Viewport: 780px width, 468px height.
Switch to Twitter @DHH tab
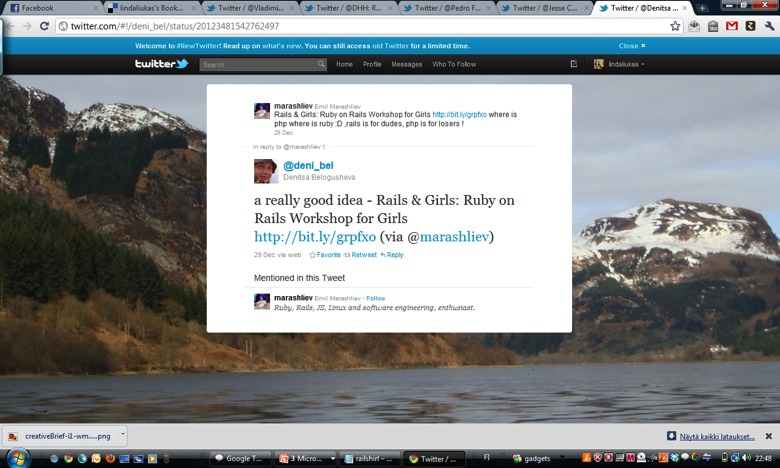click(348, 8)
